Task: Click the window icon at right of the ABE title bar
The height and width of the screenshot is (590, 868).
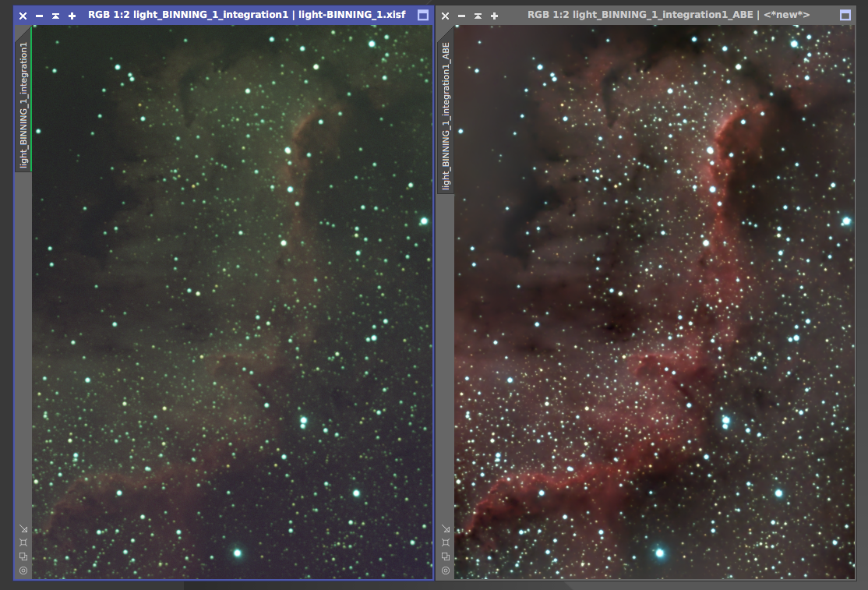Action: click(845, 16)
